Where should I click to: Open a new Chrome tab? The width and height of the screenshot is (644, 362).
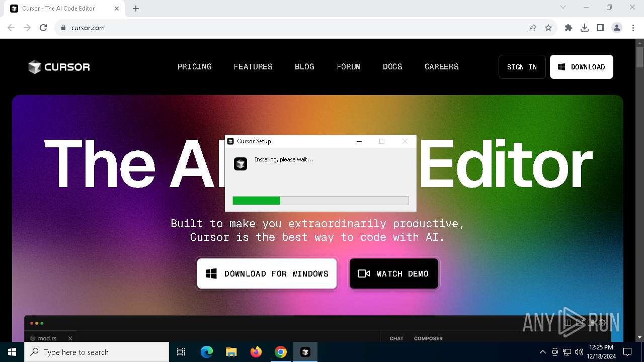pos(136,9)
